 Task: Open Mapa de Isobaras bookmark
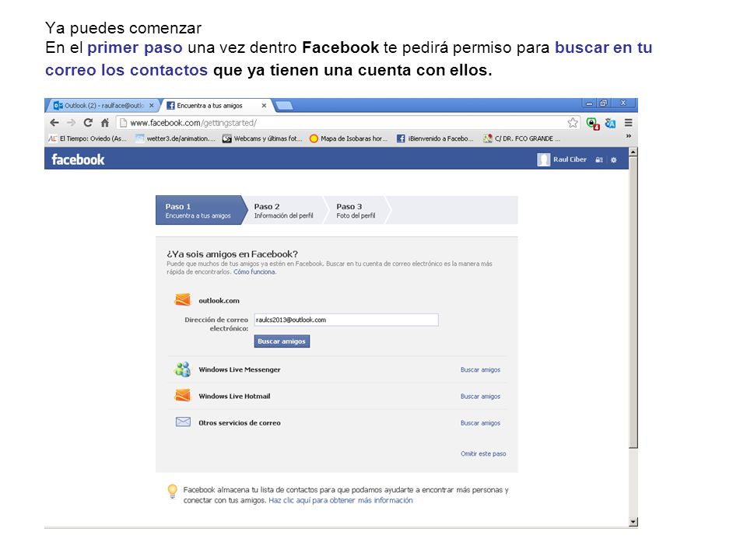click(349, 138)
